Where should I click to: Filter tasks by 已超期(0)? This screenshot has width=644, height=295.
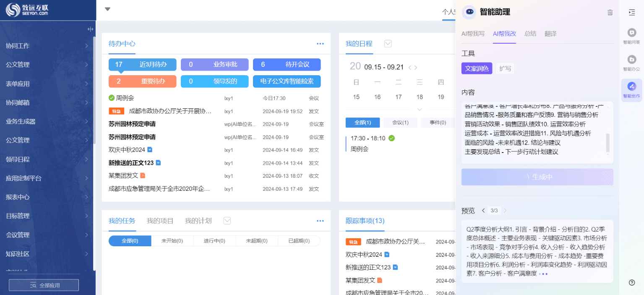pyautogui.click(x=299, y=241)
